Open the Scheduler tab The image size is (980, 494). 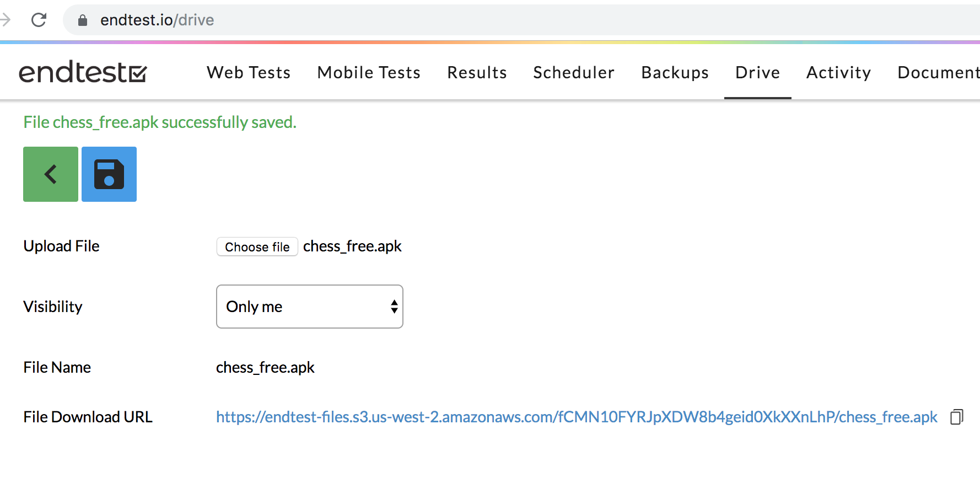click(573, 72)
